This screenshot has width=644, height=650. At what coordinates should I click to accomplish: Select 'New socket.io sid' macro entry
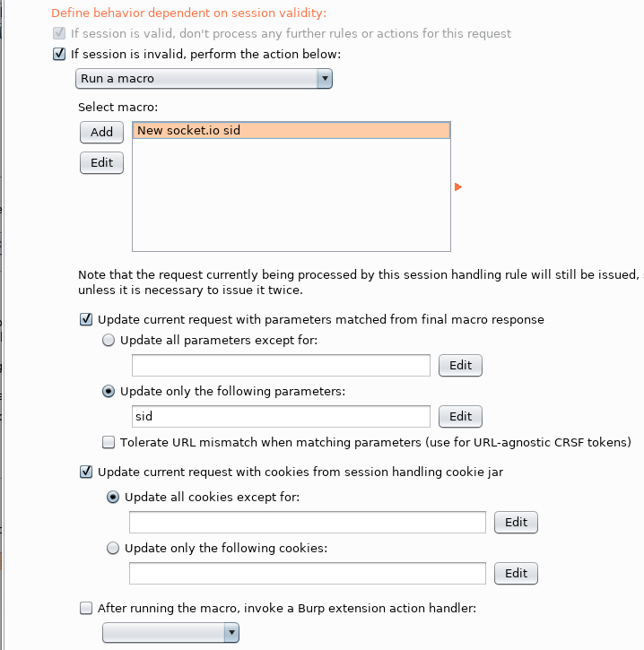292,131
